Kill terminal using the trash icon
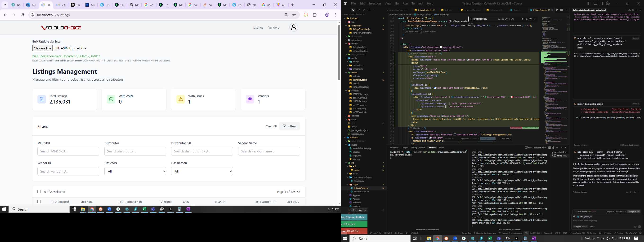 (553, 148)
